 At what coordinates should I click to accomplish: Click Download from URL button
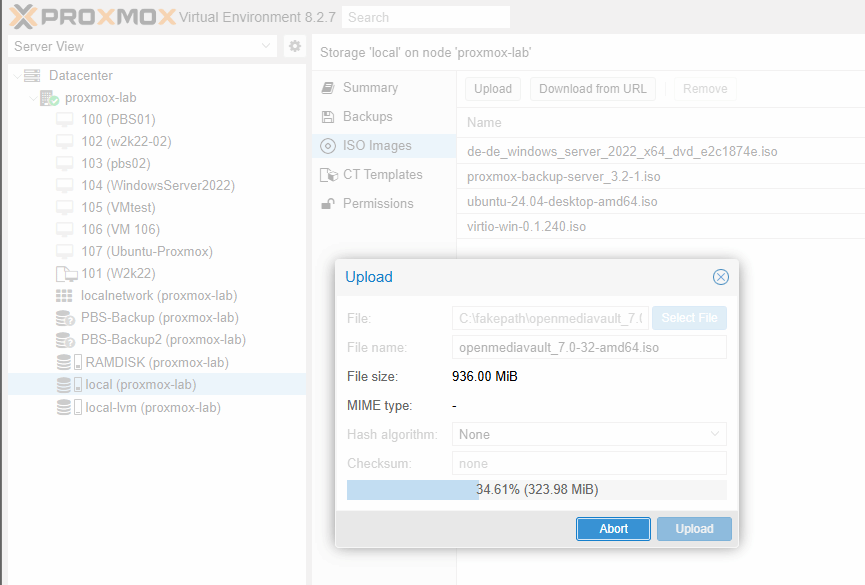(x=592, y=89)
